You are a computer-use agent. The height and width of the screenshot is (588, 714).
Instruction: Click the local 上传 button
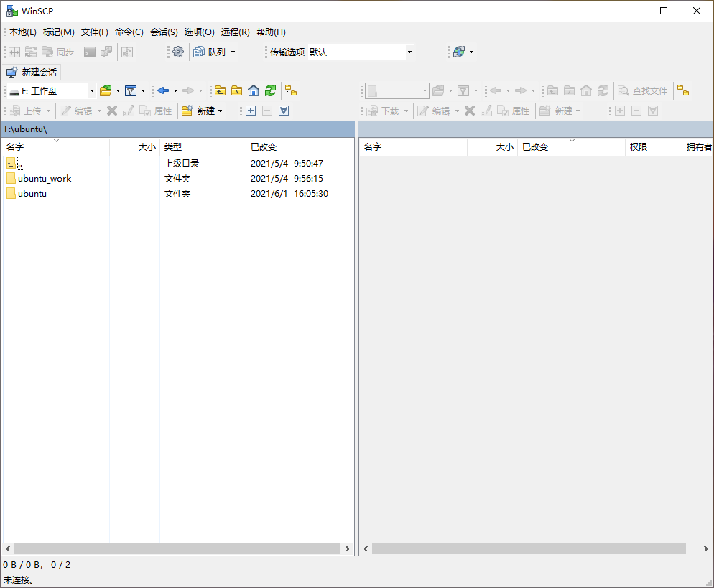[26, 111]
